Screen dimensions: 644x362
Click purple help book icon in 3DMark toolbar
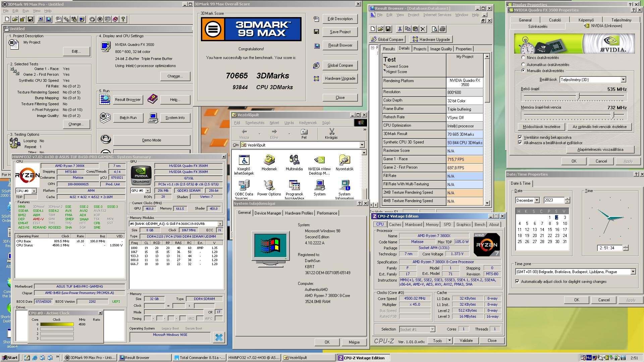click(x=115, y=19)
